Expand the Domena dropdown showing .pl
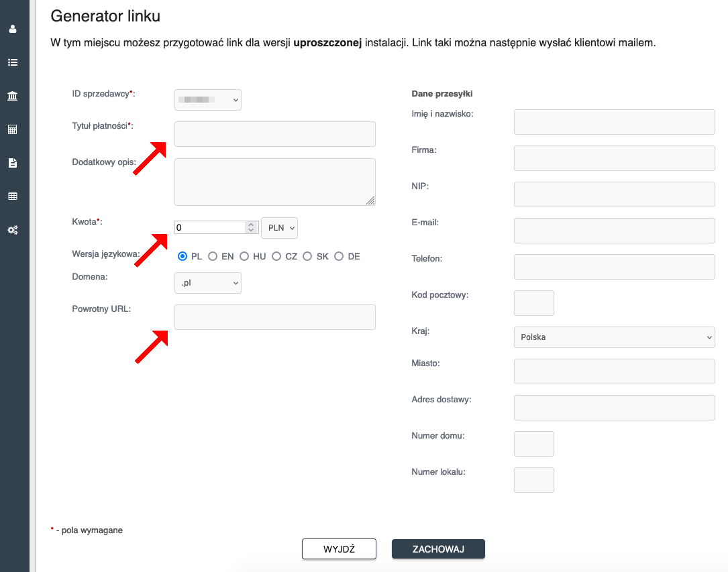This screenshot has width=728, height=572. coord(208,282)
